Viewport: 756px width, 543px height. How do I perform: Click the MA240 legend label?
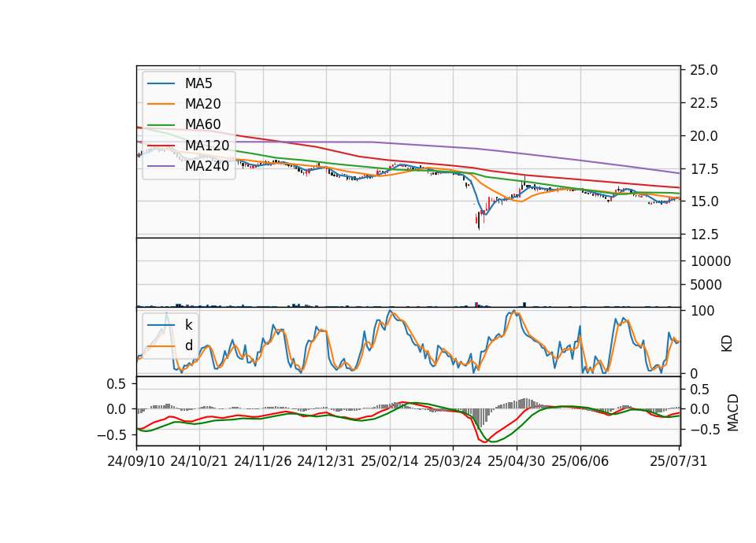tap(207, 166)
